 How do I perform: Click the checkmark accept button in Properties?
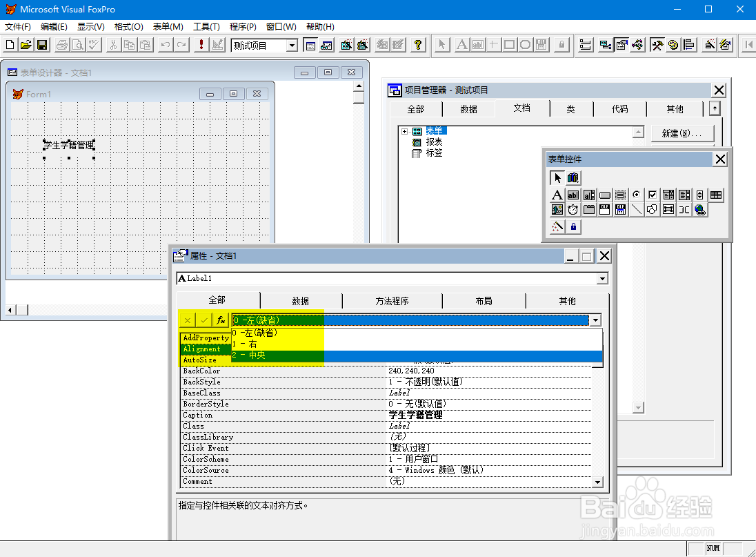point(204,320)
